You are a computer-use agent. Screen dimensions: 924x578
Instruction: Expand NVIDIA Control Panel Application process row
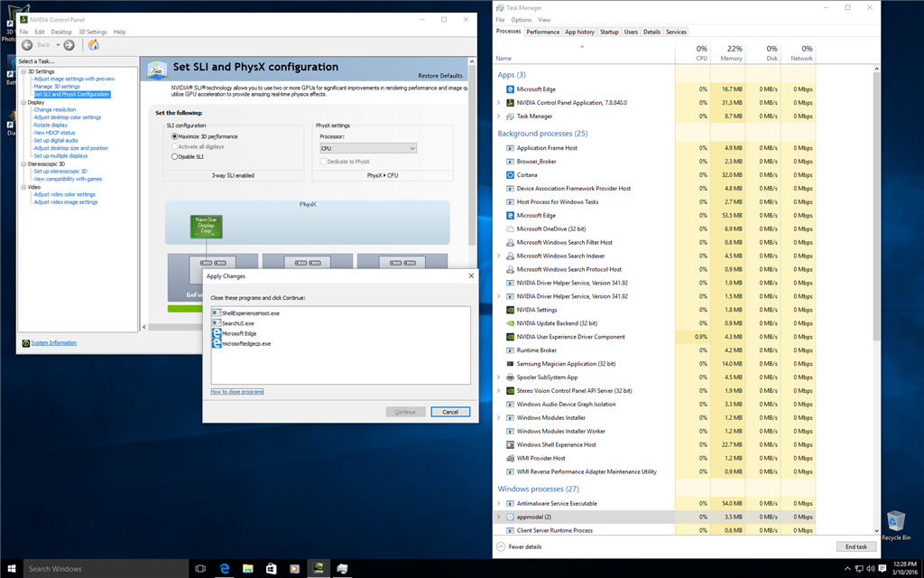coord(498,103)
